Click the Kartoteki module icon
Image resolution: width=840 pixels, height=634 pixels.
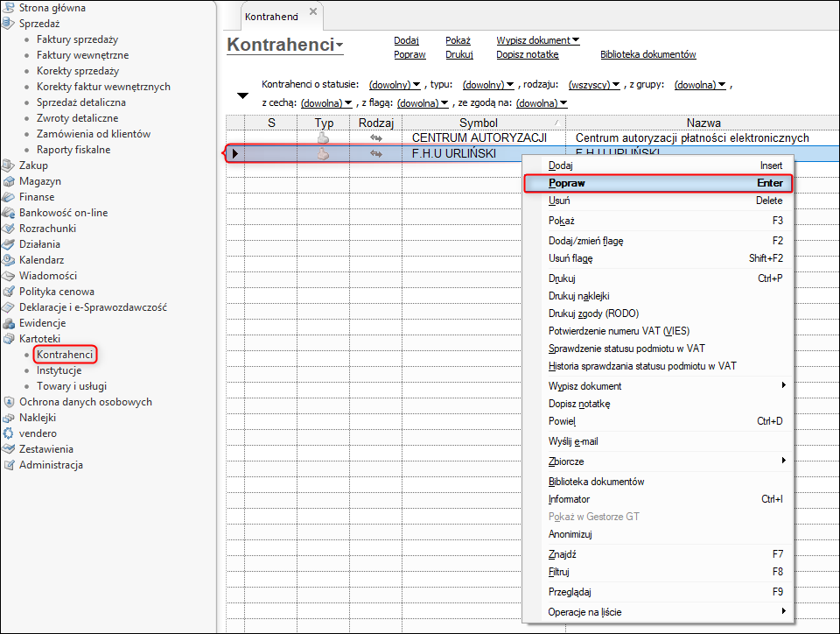point(9,339)
